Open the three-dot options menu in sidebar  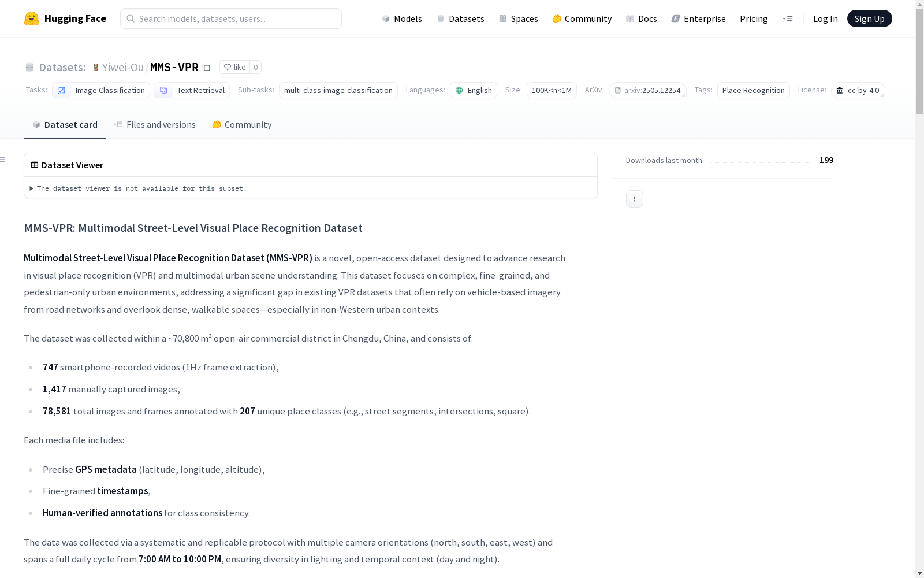(634, 199)
